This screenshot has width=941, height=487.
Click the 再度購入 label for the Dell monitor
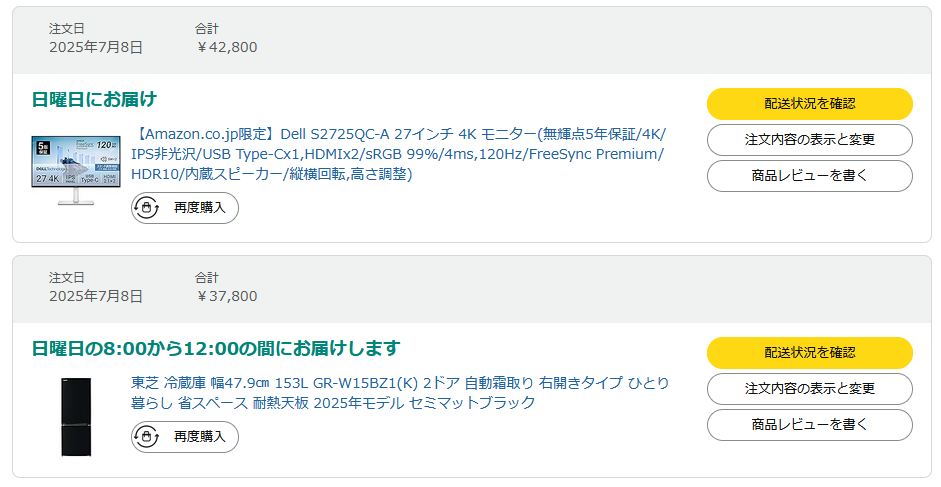click(199, 208)
